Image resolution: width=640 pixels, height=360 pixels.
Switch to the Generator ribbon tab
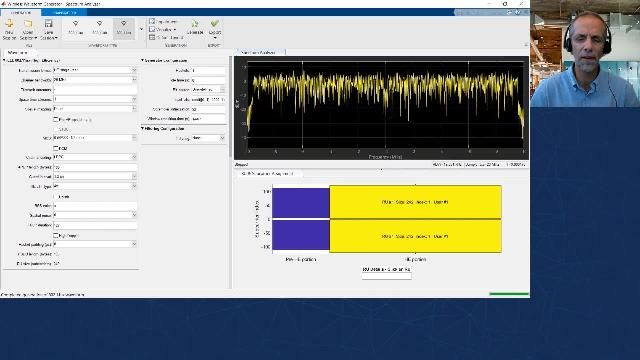coord(20,12)
